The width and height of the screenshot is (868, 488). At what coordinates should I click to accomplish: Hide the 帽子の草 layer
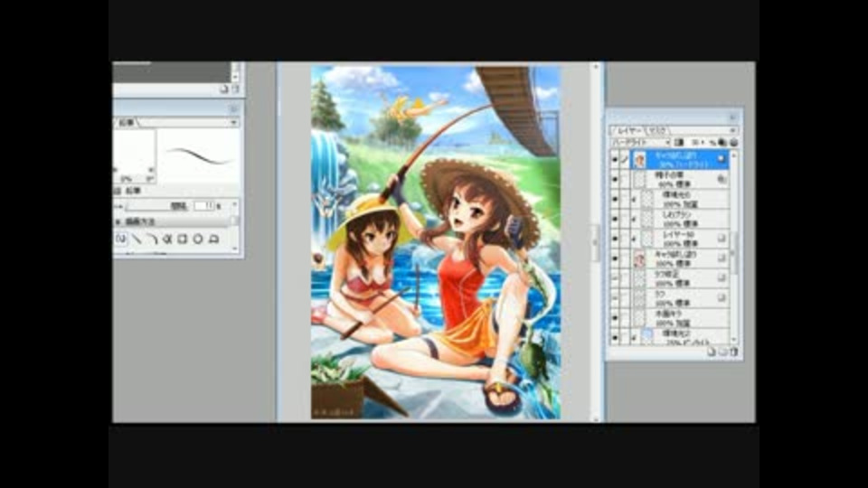(x=615, y=179)
